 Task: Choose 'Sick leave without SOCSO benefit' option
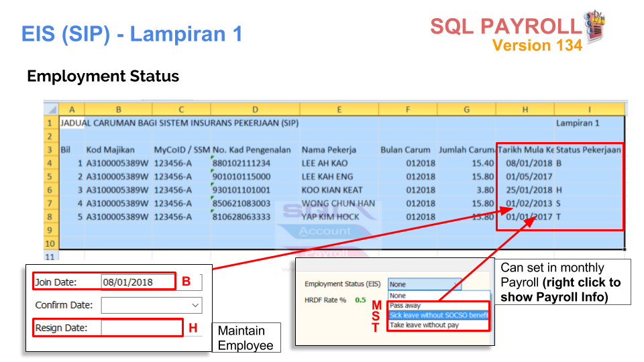pyautogui.click(x=438, y=315)
